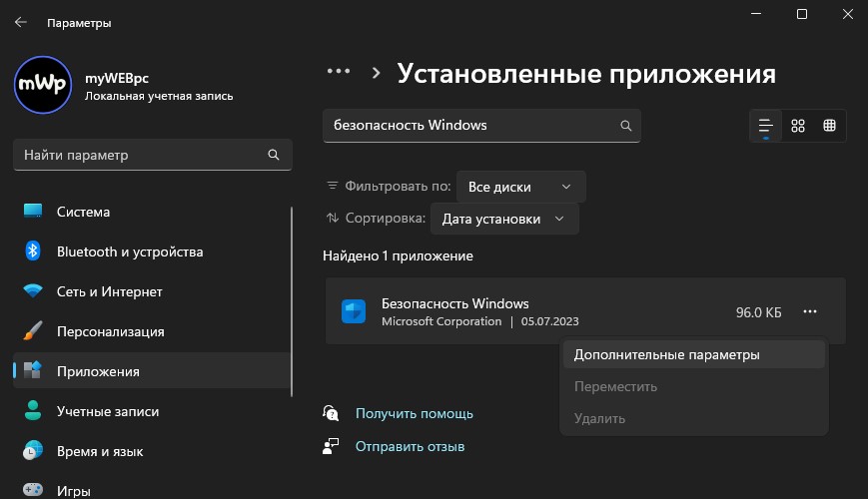Focus the Найти параметр search field
This screenshot has width=868, height=499.
[x=152, y=155]
